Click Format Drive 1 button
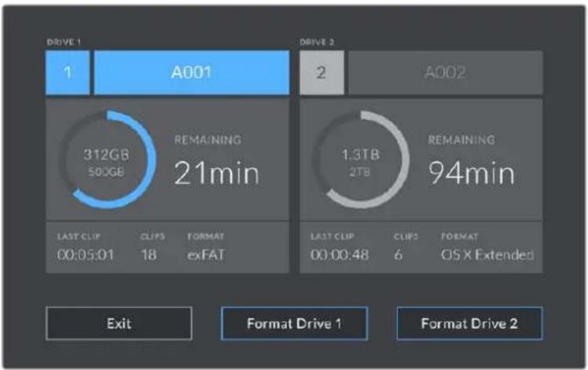 click(294, 324)
